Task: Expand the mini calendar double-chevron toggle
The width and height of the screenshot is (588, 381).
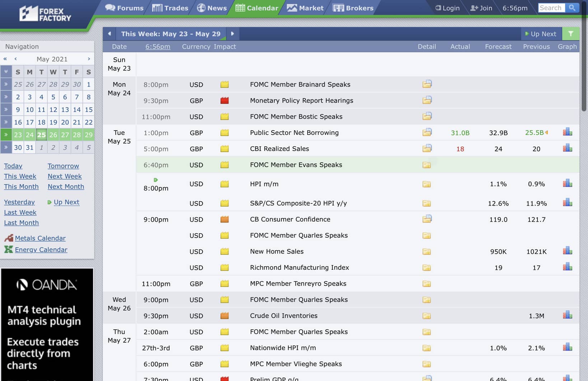Action: tap(6, 72)
